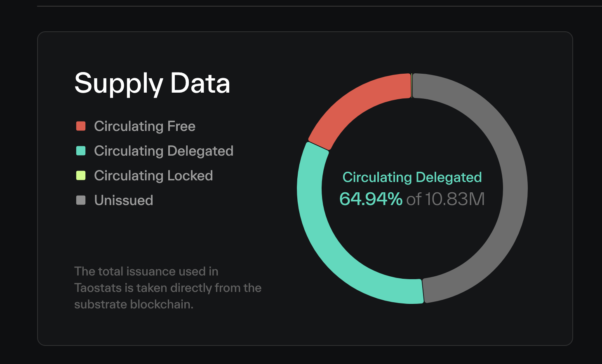Click the "of" word in the donut center
Viewport: 602px width, 364px height.
414,199
